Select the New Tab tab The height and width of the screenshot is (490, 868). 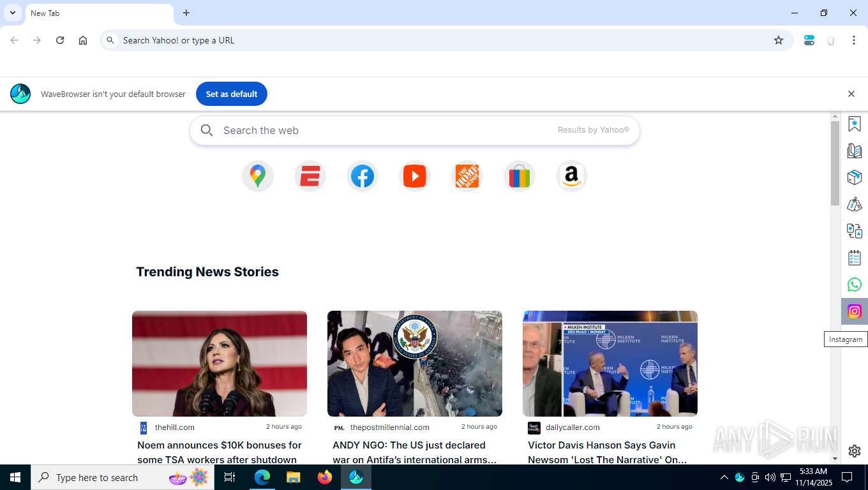99,14
